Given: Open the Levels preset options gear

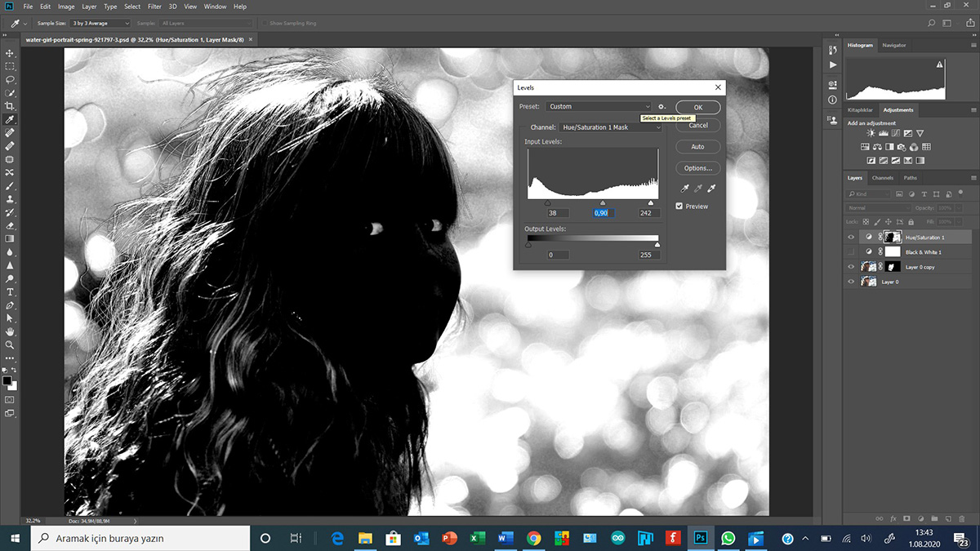Looking at the screenshot, I should coord(662,107).
